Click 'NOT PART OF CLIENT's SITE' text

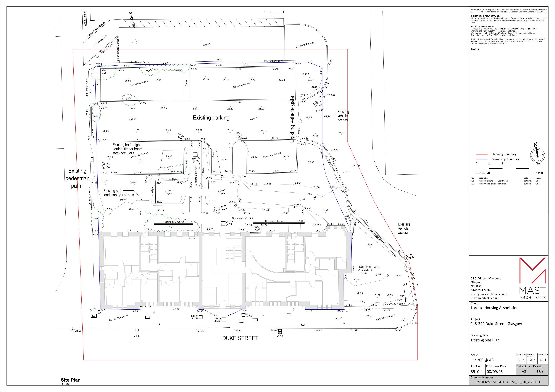click(x=365, y=270)
